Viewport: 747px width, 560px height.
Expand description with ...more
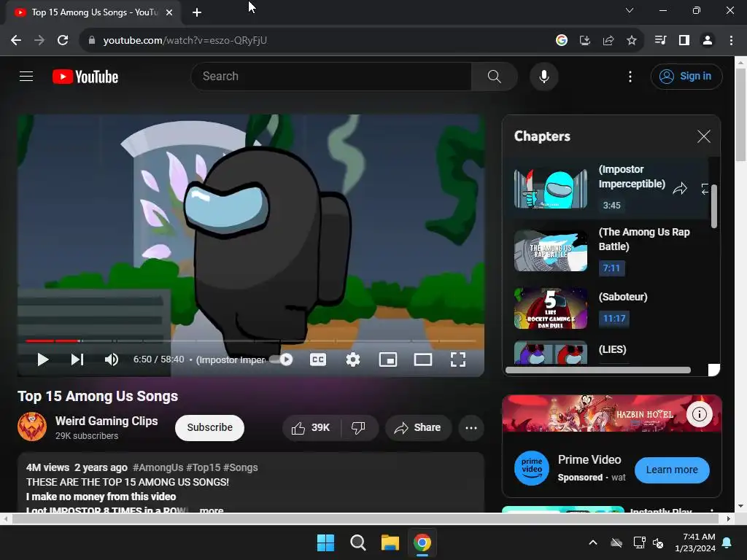click(x=211, y=510)
